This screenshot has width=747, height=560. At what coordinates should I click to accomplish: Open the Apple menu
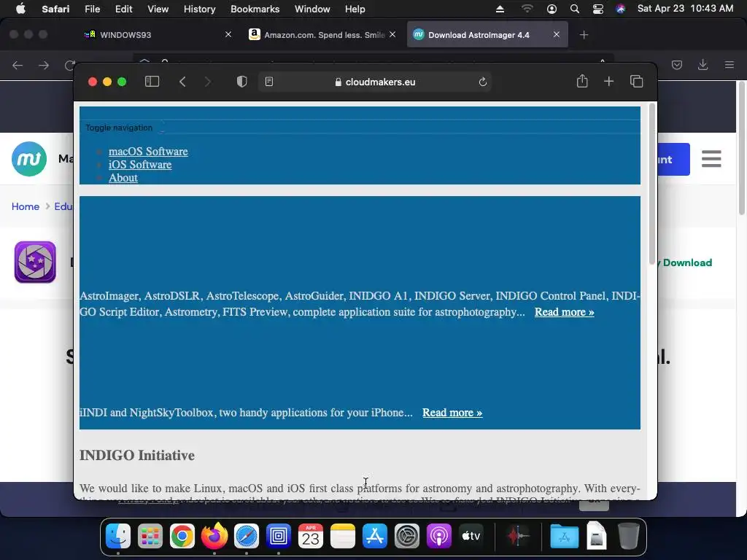pos(20,9)
